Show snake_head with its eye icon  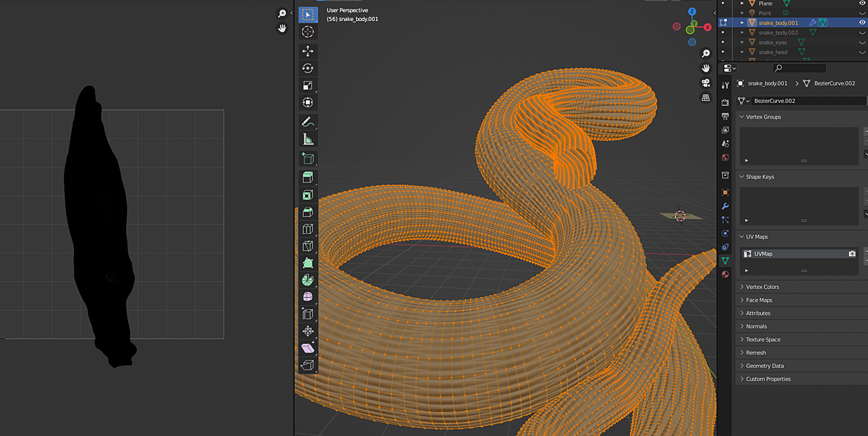point(863,52)
